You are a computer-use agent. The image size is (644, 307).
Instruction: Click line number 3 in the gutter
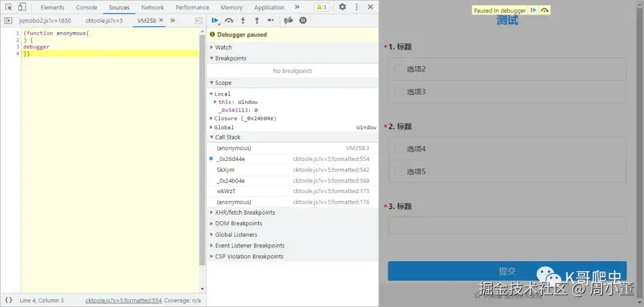(18, 46)
